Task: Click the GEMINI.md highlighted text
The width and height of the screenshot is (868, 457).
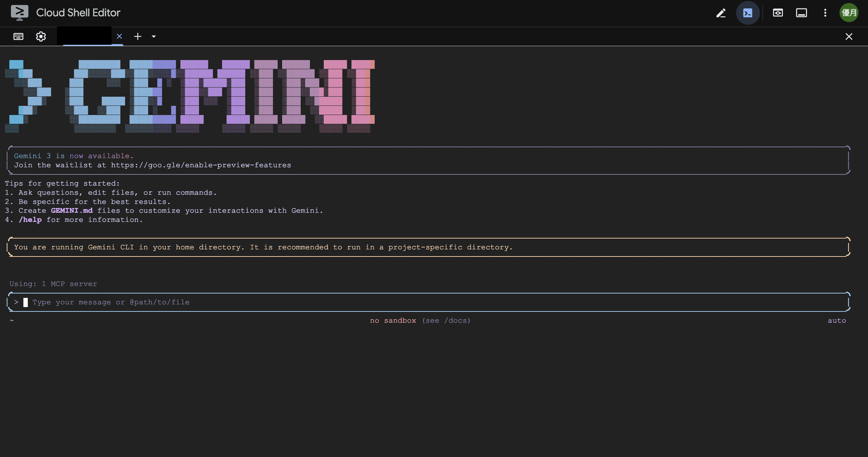Action: tap(72, 211)
